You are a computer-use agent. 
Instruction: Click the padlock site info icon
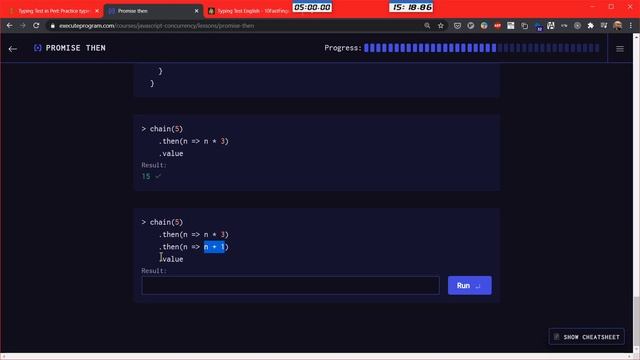(52, 26)
